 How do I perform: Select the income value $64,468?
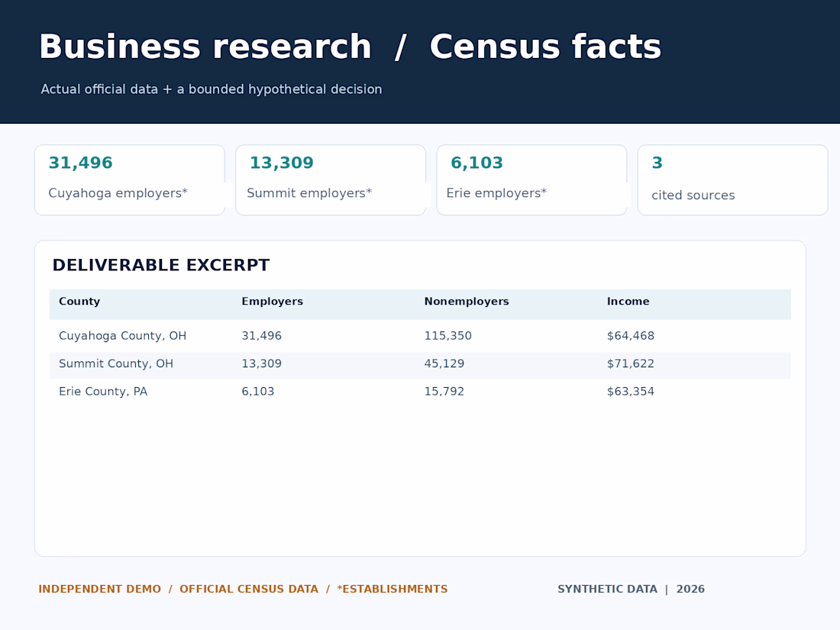pos(631,336)
